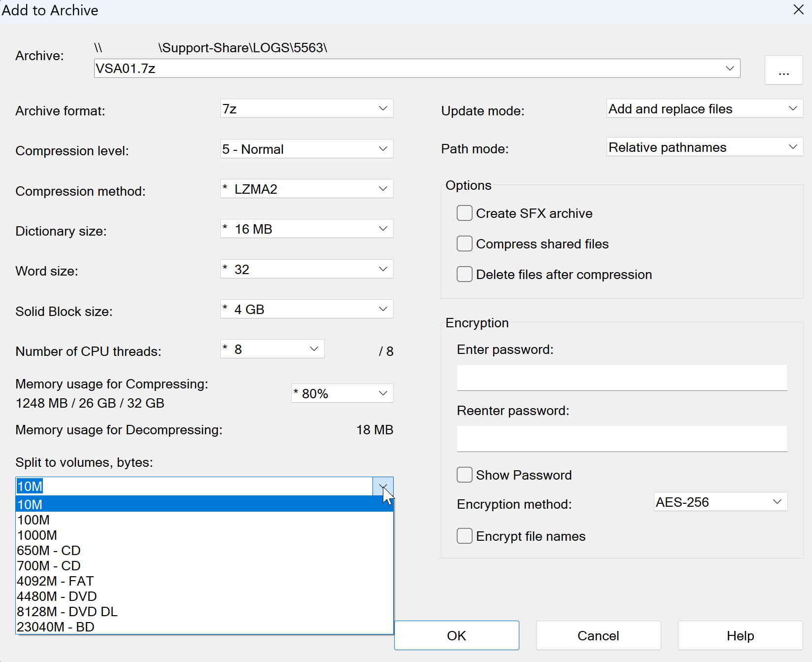
Task: Open the Encryption method AES-256 dropdown
Action: (720, 502)
